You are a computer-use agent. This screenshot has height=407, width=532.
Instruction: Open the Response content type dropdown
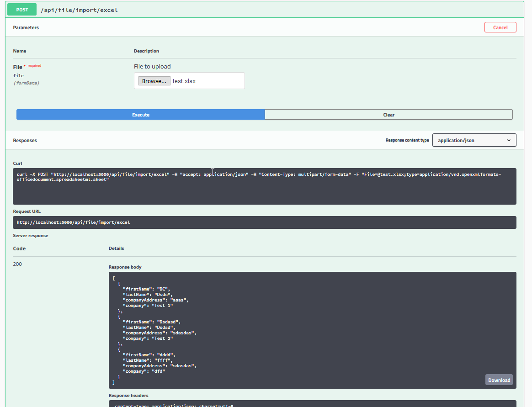click(x=474, y=140)
